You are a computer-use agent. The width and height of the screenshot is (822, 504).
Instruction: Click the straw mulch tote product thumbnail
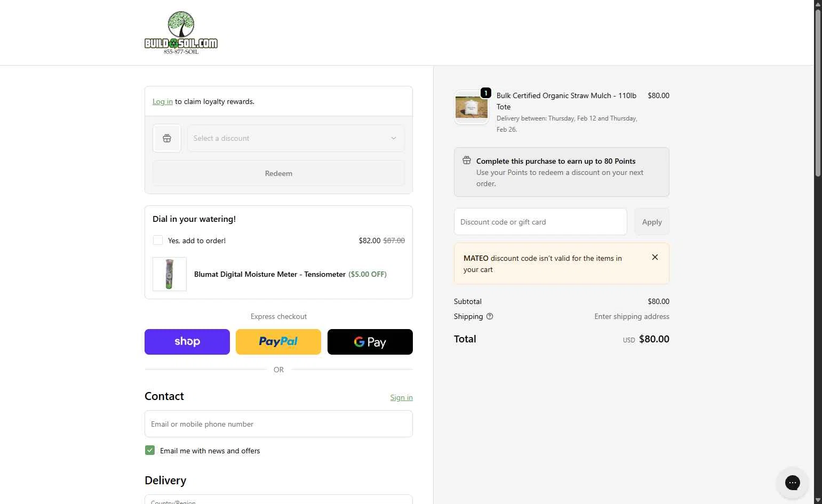point(472,107)
